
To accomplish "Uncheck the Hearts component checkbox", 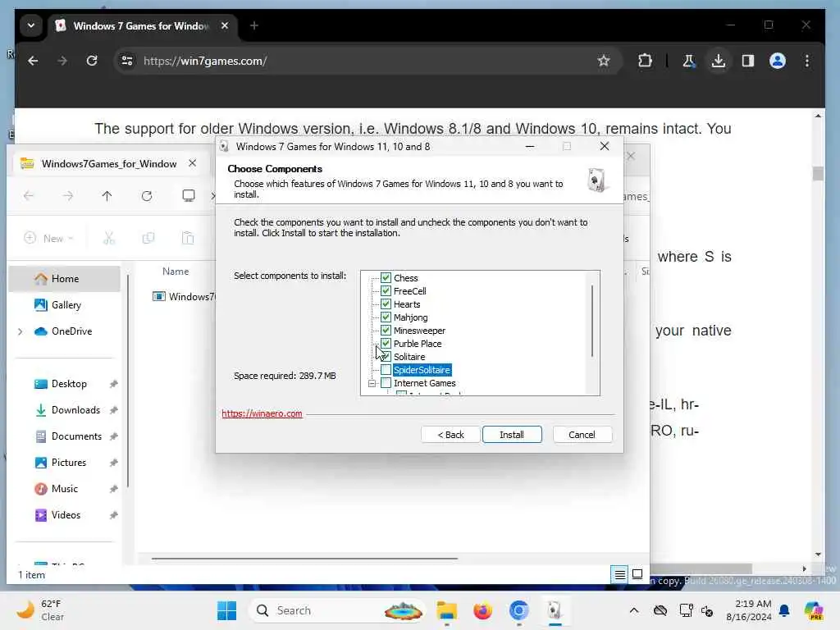I will pos(386,304).
